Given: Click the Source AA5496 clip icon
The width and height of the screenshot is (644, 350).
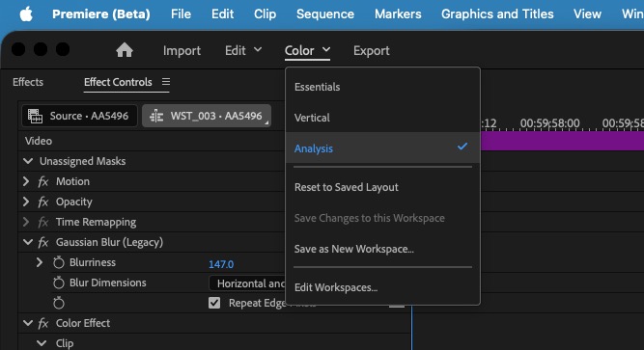Looking at the screenshot, I should [x=35, y=116].
